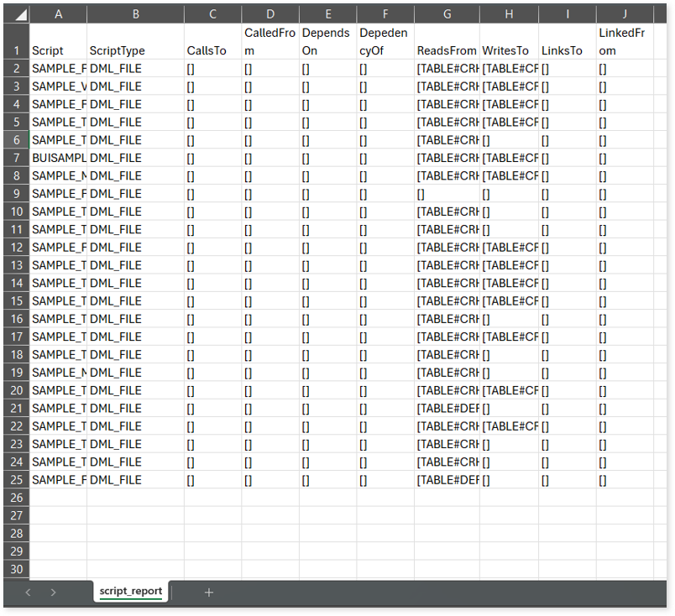Viewport: 675px width, 616px height.
Task: Select row 26 header
Action: 15,498
